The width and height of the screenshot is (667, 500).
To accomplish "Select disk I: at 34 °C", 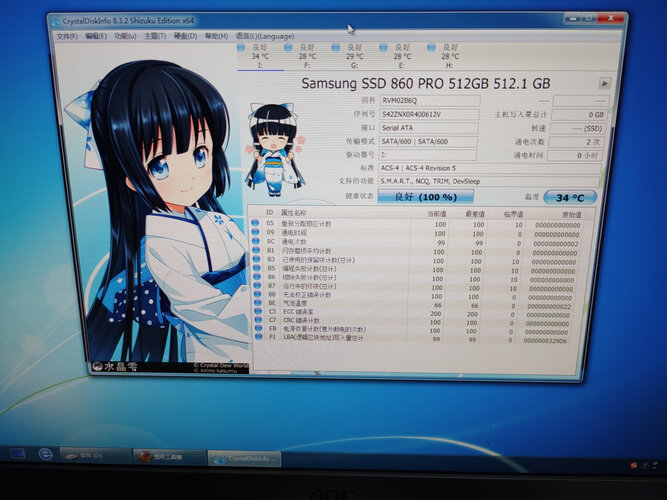I will (x=260, y=56).
